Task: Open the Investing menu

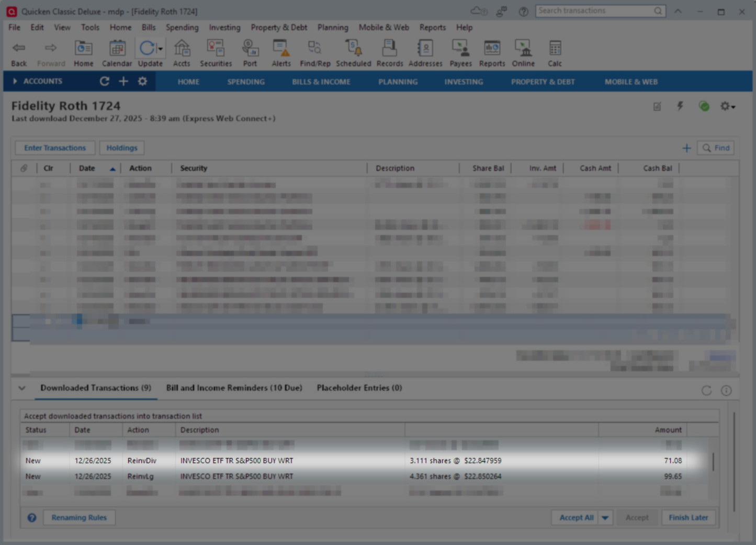Action: [x=224, y=27]
